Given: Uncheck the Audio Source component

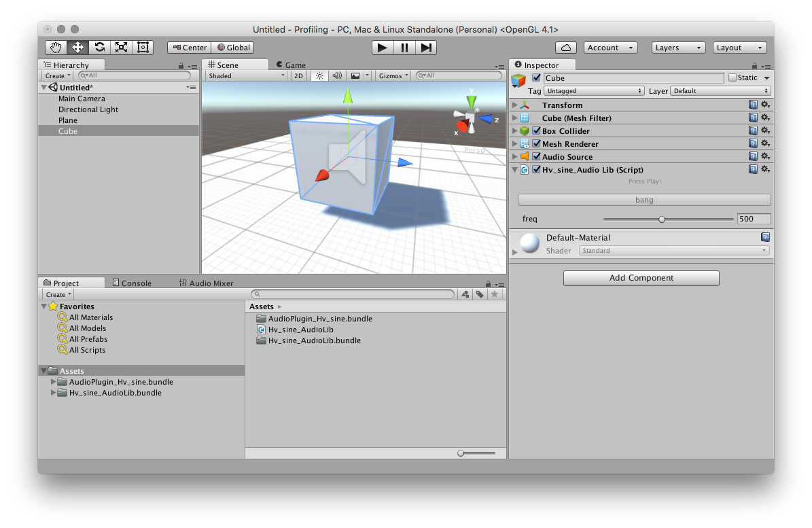Looking at the screenshot, I should (x=537, y=157).
